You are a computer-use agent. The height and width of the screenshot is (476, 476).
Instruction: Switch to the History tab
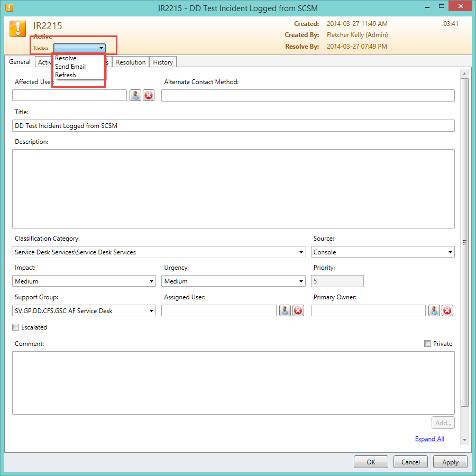pos(163,62)
